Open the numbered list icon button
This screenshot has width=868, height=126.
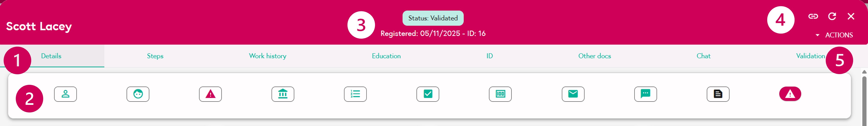(355, 94)
